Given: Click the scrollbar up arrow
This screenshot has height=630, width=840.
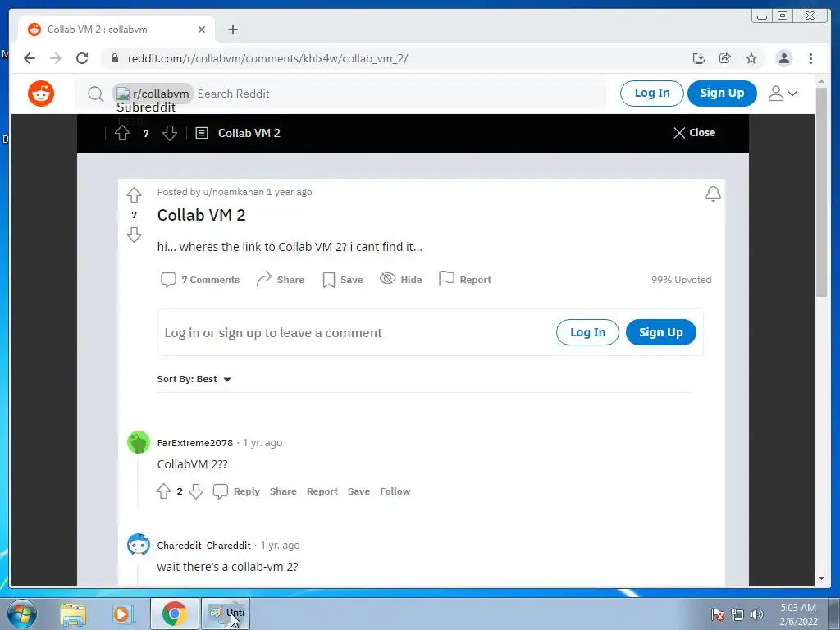Looking at the screenshot, I should [821, 81].
